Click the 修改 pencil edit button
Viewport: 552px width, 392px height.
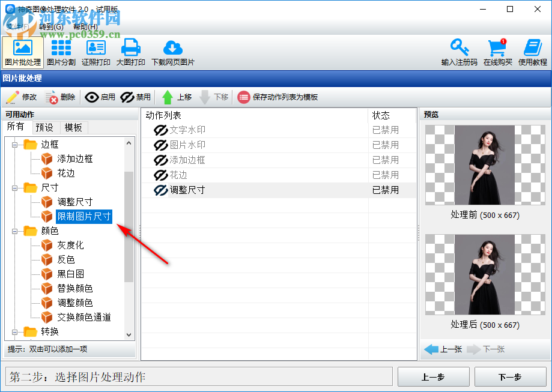22,97
